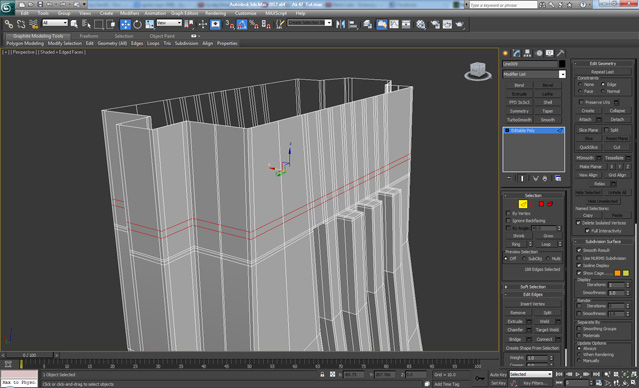
Task: Click the render teapot icon
Action: point(460,24)
